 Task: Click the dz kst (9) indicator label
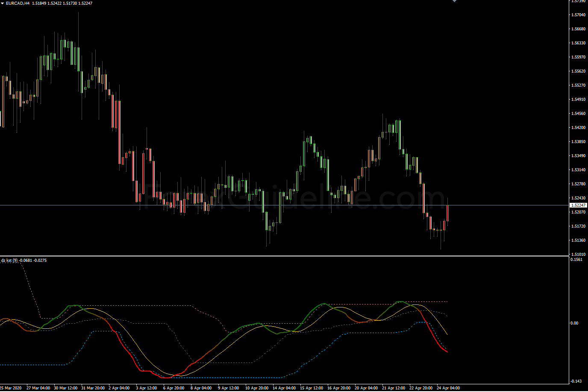click(x=9, y=260)
